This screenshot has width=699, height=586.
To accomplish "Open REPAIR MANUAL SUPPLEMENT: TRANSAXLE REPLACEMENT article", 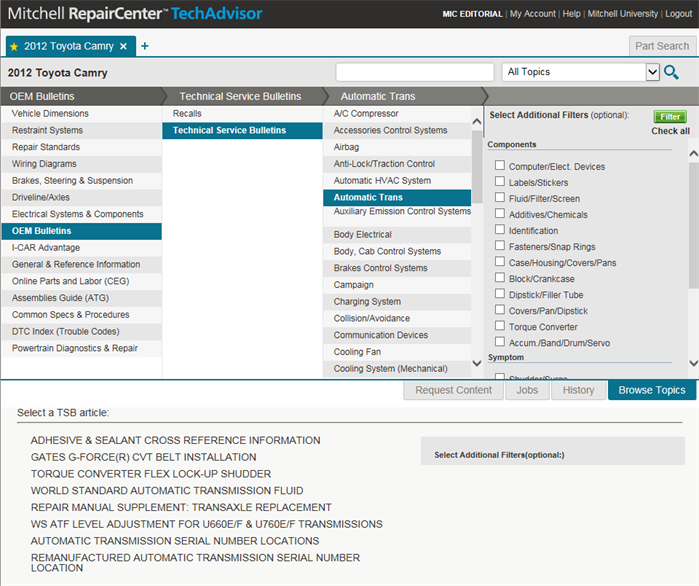I will tap(181, 508).
